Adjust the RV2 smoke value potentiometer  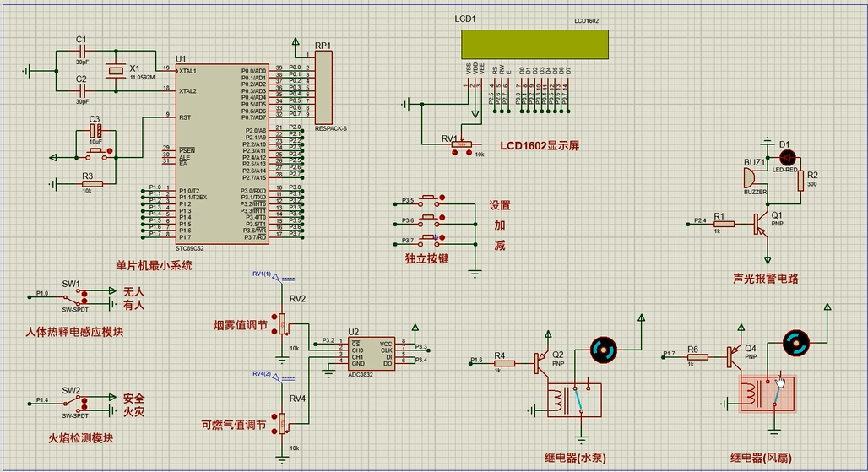tap(283, 324)
